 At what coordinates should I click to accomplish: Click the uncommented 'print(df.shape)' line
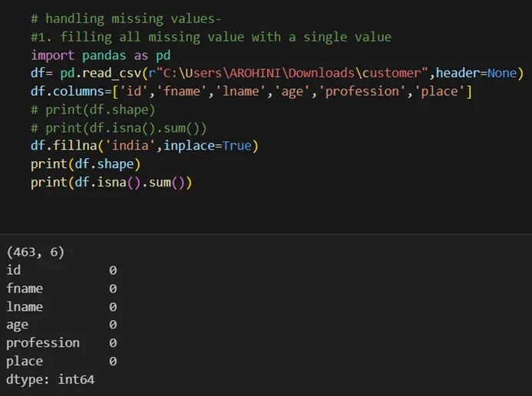[x=85, y=164]
